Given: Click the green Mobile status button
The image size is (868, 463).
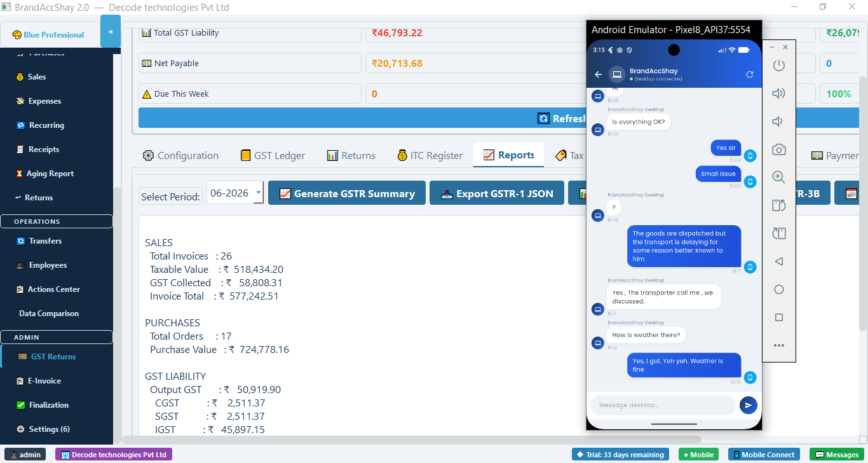Looking at the screenshot, I should (x=698, y=455).
